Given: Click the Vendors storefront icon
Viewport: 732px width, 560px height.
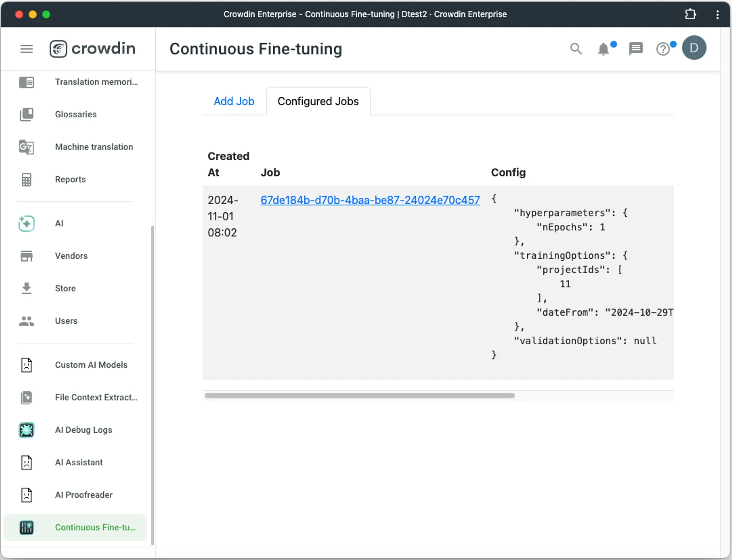Looking at the screenshot, I should point(26,256).
